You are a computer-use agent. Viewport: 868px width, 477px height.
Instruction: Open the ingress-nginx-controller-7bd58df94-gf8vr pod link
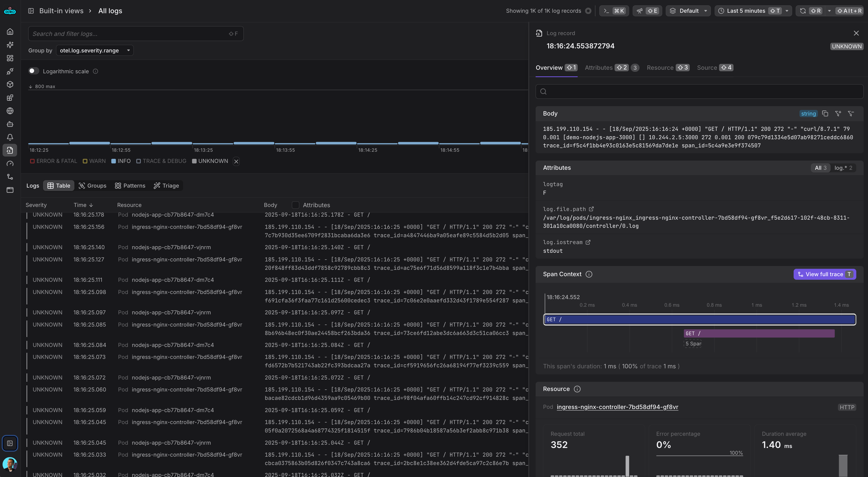[617, 407]
